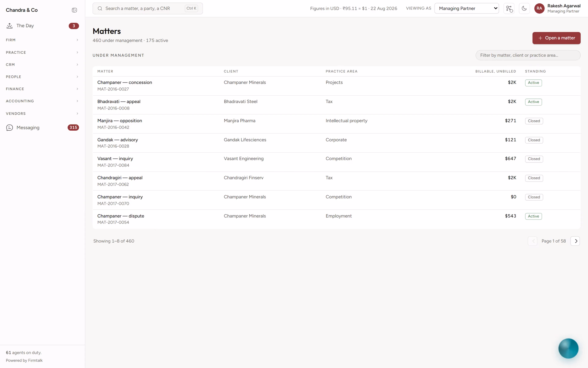Click Active badge for Champaner — dispute
This screenshot has width=588, height=368.
[533, 216]
